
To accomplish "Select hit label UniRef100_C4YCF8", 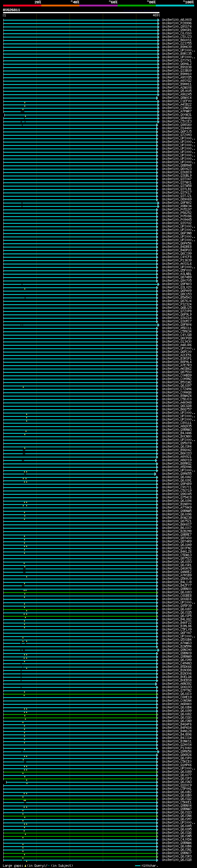I will click(177, 257).
